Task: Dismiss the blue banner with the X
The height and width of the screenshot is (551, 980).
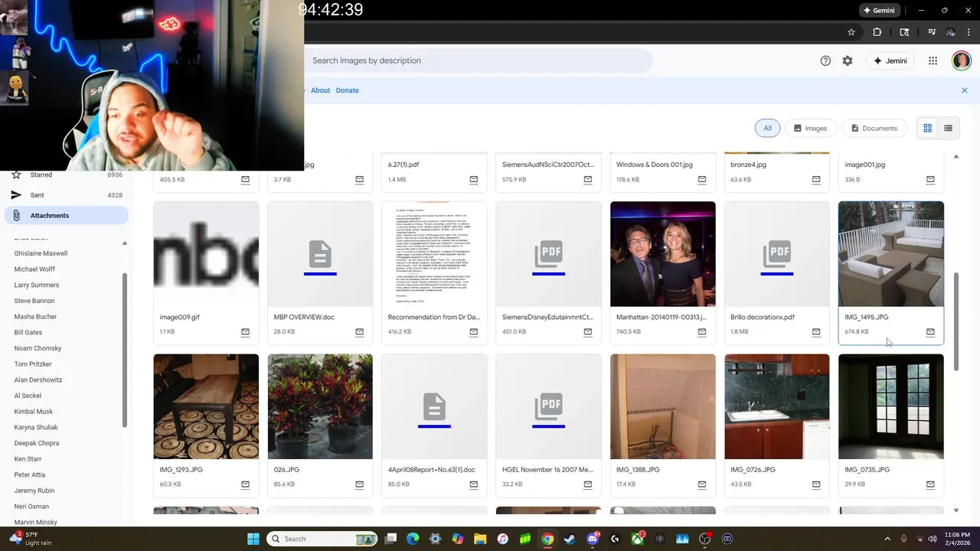Action: coord(965,90)
